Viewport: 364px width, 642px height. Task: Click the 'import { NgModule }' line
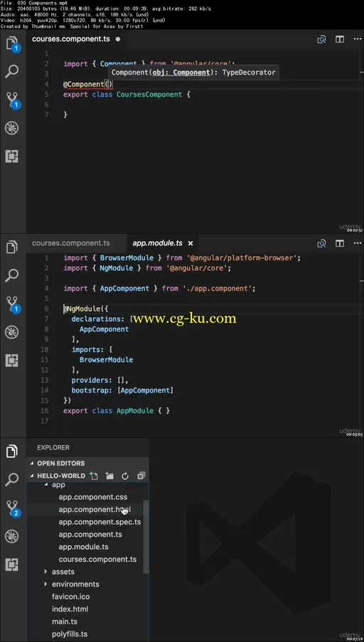[147, 268]
